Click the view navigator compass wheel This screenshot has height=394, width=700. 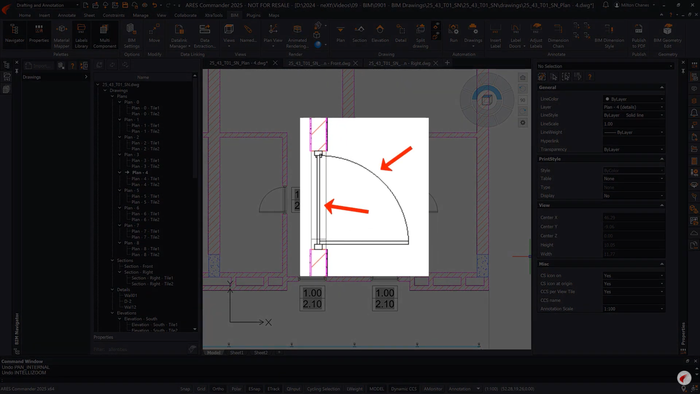(x=487, y=99)
